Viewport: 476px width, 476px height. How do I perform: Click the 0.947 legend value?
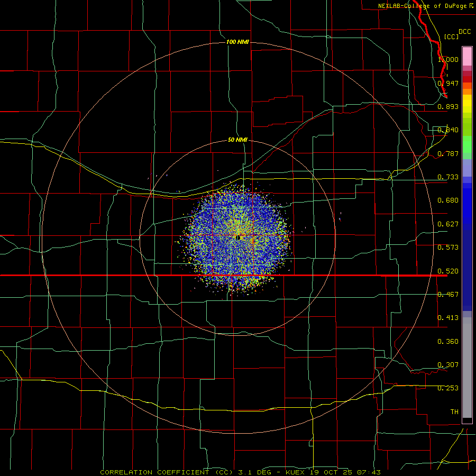[448, 83]
